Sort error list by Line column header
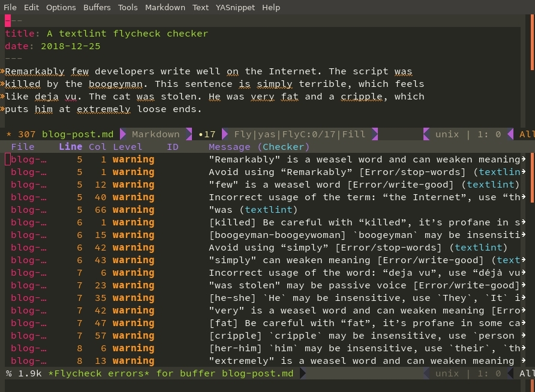 click(70, 147)
